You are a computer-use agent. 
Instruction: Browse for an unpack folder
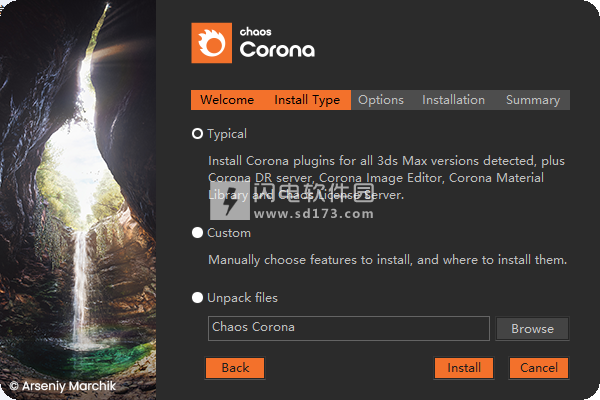tap(532, 328)
